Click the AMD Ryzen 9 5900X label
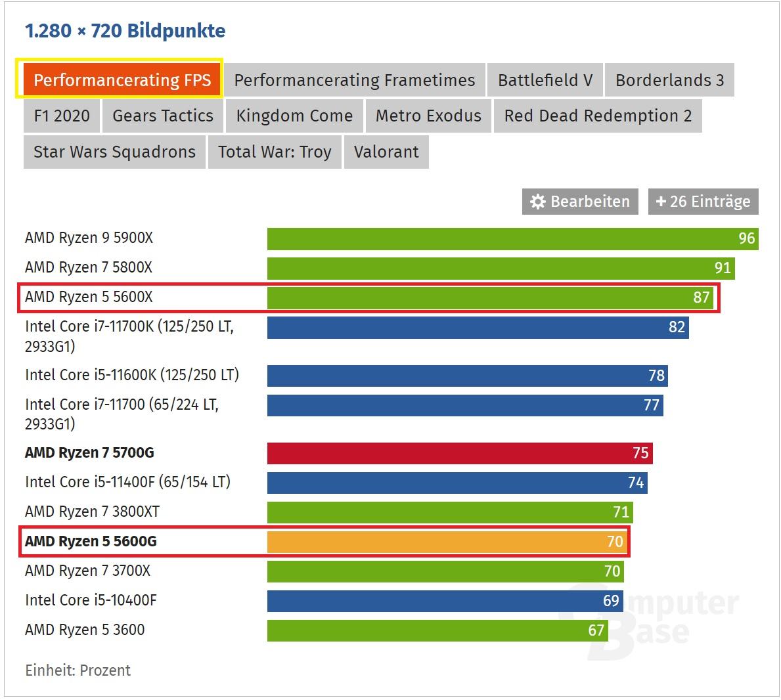781x700 pixels. 89,238
